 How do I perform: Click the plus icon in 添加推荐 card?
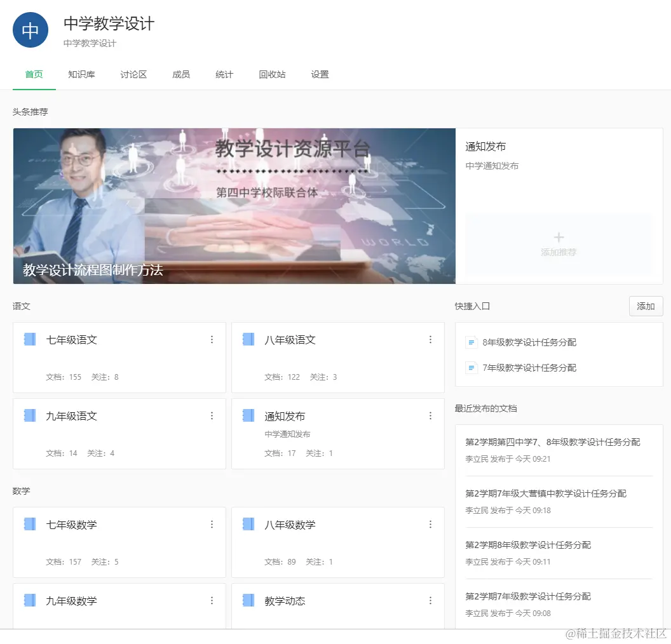559,238
